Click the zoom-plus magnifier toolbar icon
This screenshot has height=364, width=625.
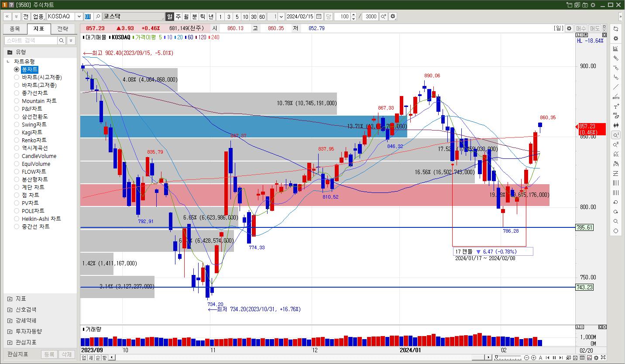(384, 17)
